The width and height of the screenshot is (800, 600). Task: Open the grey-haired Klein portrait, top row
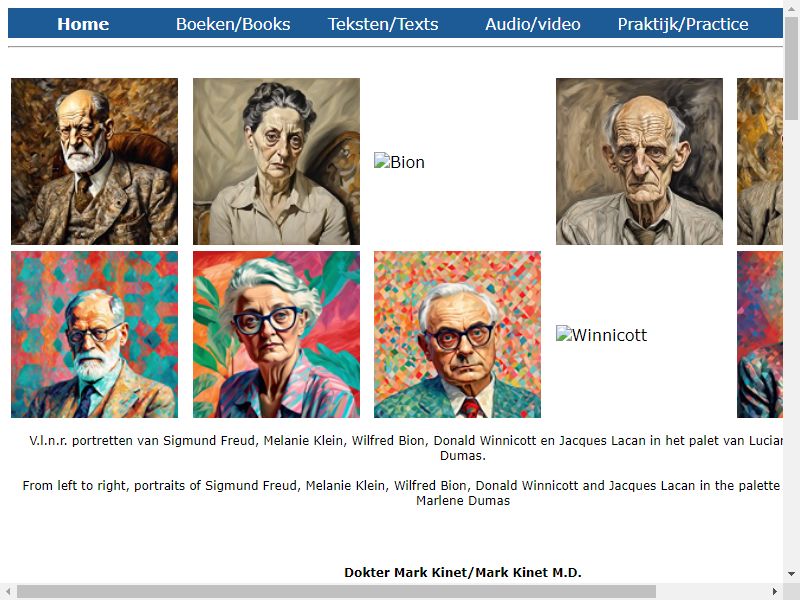tap(276, 161)
